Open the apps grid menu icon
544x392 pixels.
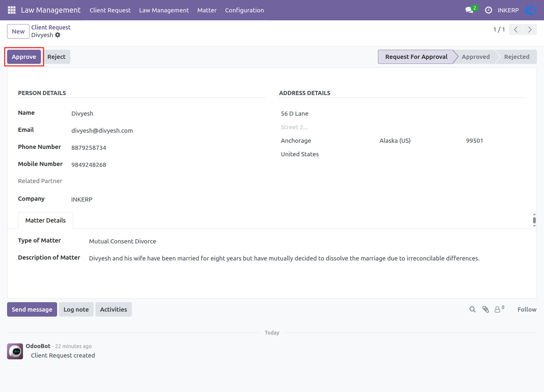tap(11, 10)
